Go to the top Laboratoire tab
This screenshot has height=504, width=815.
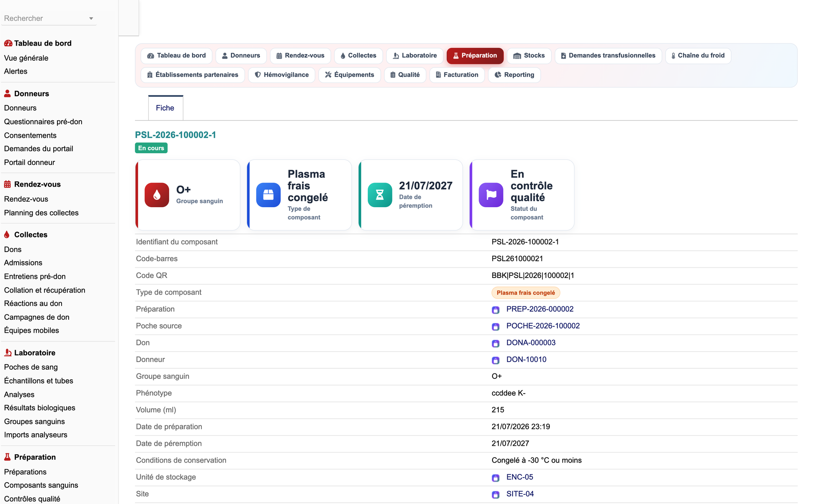click(x=415, y=56)
